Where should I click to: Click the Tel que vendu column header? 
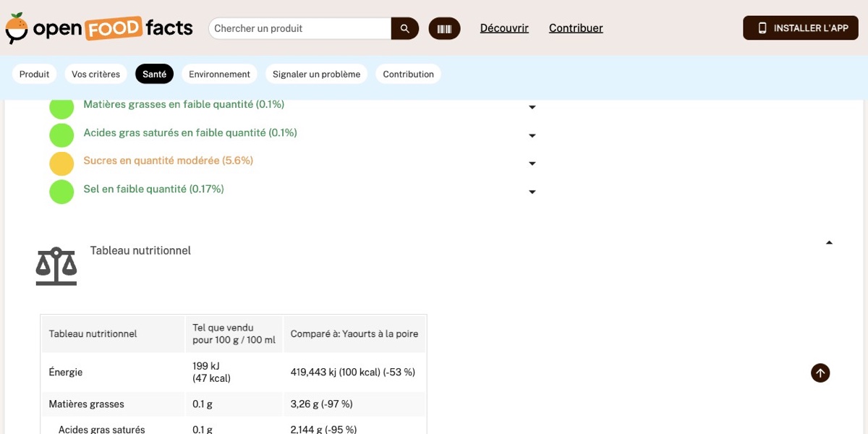tap(234, 334)
